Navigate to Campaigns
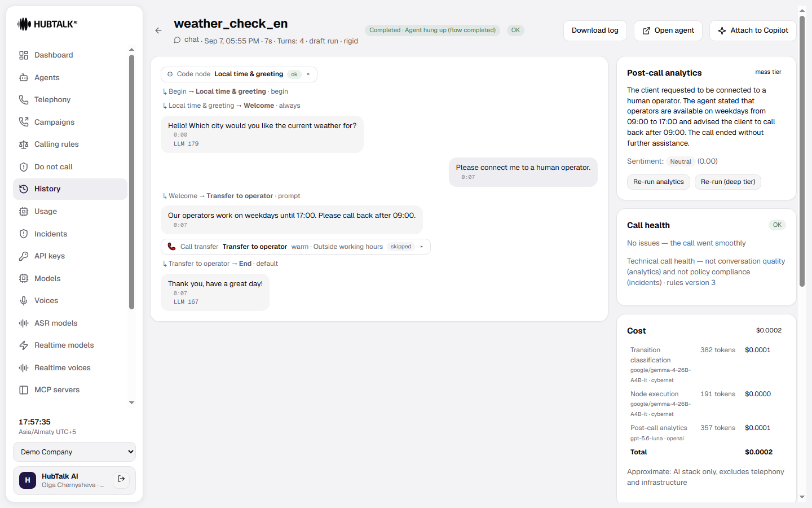 coord(70,122)
